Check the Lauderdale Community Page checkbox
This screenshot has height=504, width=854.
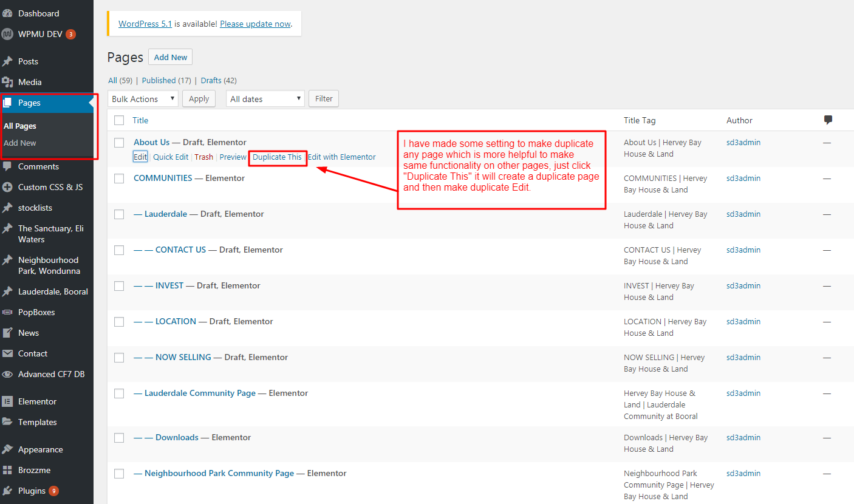pos(119,393)
